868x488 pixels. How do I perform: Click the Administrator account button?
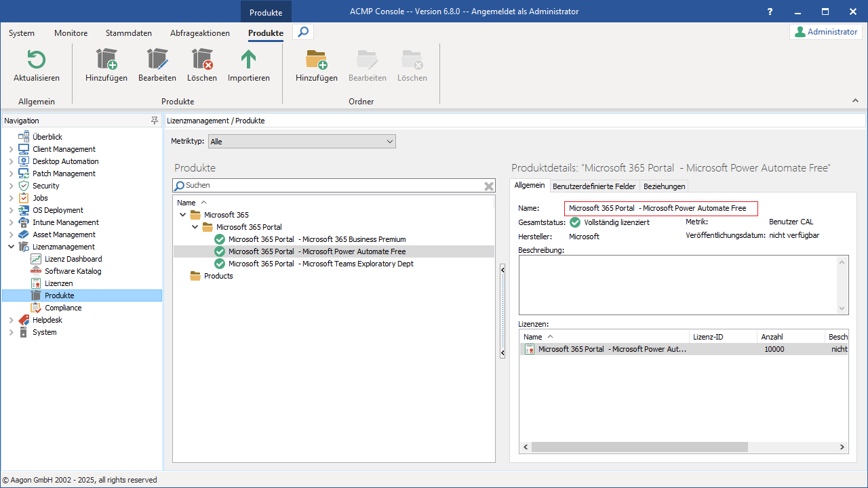tap(826, 32)
